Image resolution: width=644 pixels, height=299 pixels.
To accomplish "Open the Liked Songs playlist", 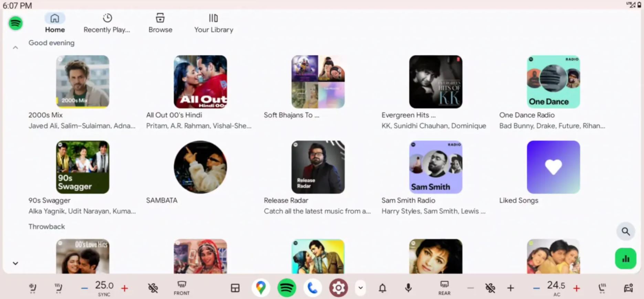I will tap(553, 167).
